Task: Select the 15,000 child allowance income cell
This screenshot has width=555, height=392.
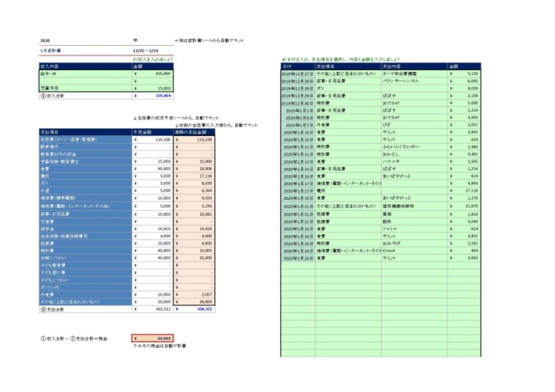Action: pos(152,88)
